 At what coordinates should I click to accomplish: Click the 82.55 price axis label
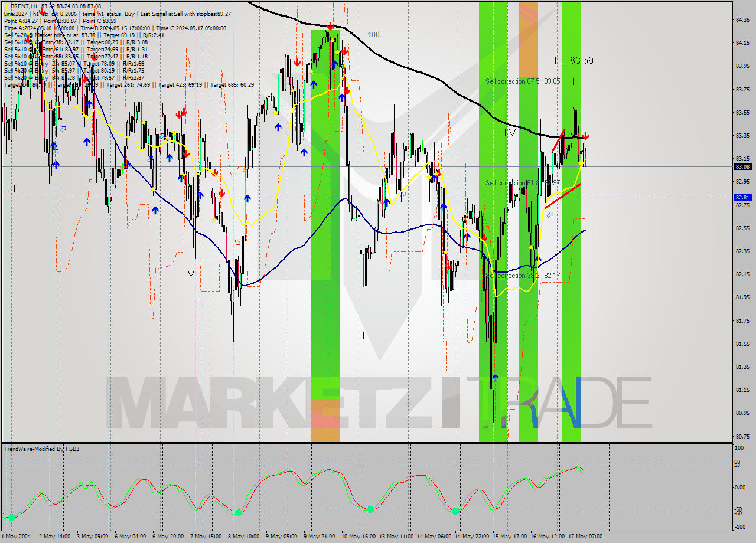(x=743, y=228)
